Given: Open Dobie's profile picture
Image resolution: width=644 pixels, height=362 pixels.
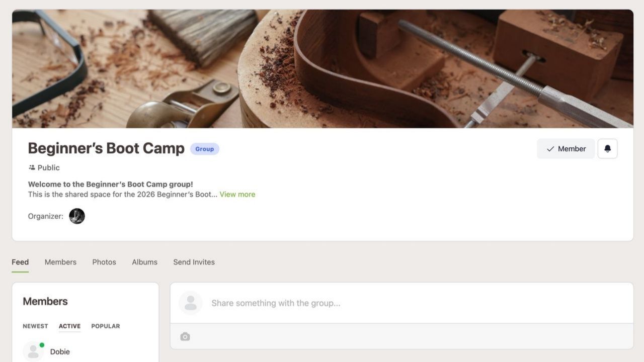Looking at the screenshot, I should (x=33, y=351).
